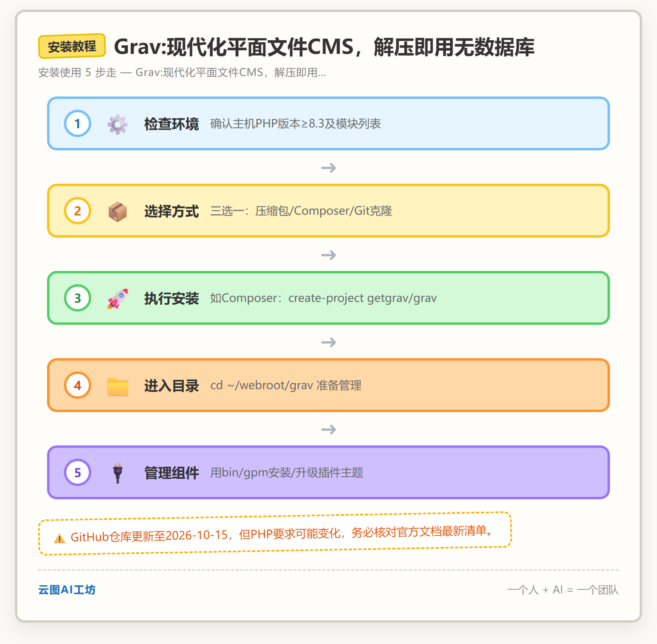This screenshot has height=644, width=657.
Task: Select the step 3 number circle
Action: coord(78,298)
